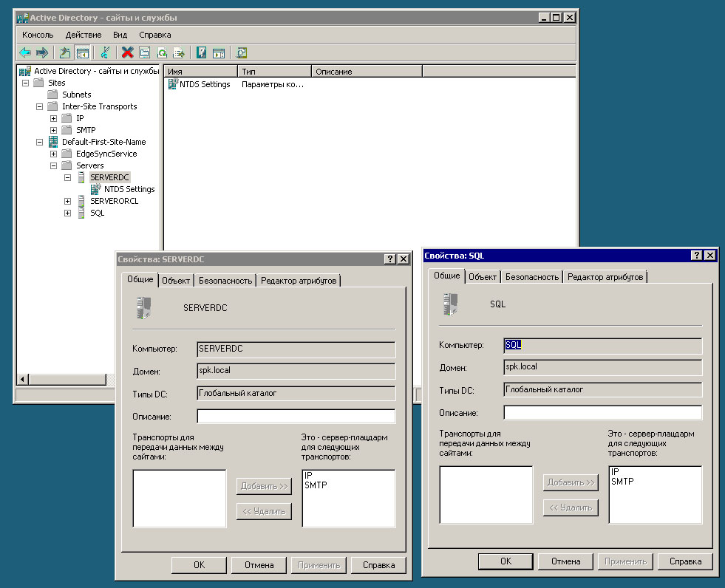Select the Subnets tree item
Image resolution: width=725 pixels, height=588 pixels.
(77, 95)
